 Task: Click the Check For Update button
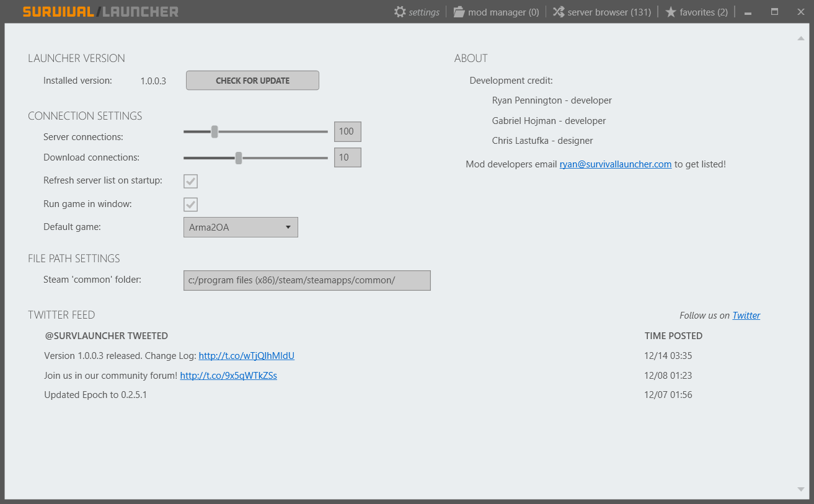click(x=252, y=81)
